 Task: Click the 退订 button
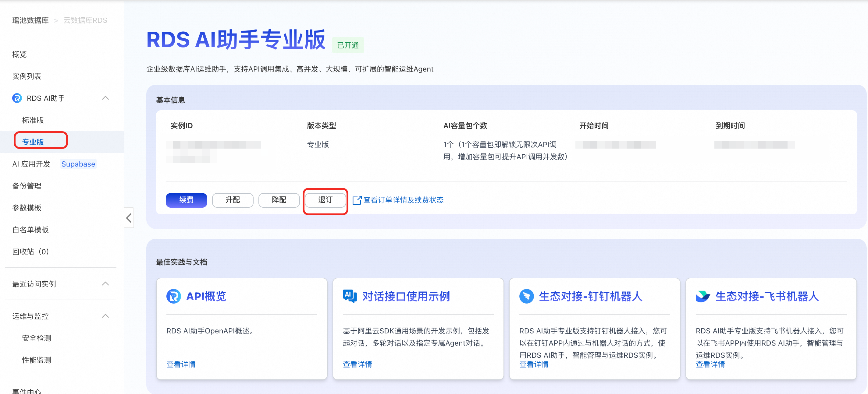point(325,200)
